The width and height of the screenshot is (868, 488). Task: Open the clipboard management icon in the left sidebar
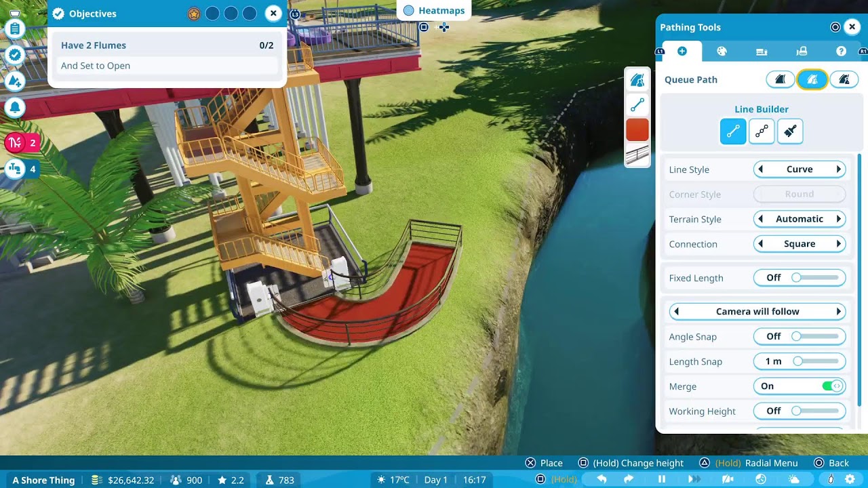[x=15, y=29]
